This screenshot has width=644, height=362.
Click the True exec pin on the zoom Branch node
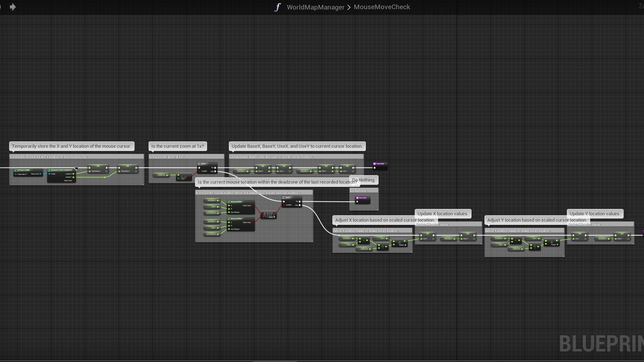point(215,168)
